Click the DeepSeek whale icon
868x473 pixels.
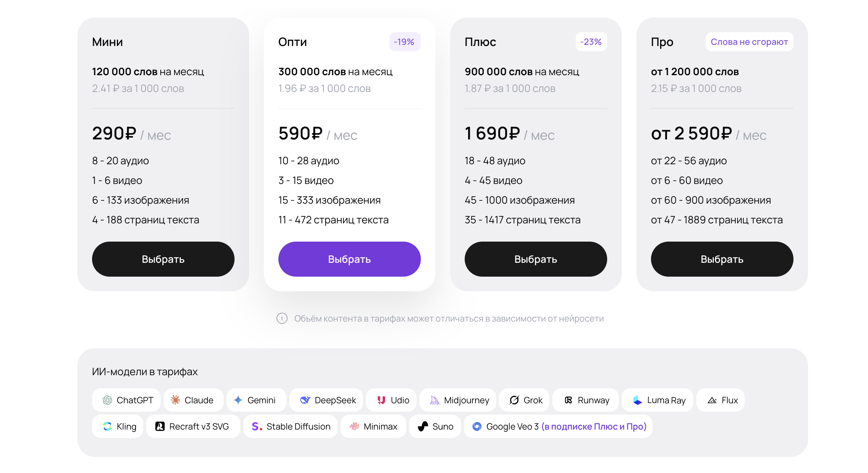[x=305, y=400]
